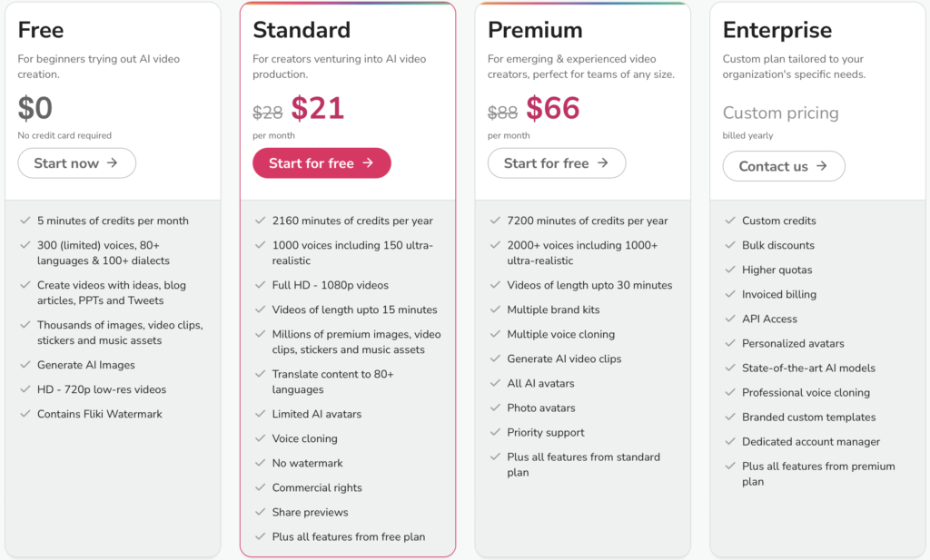Click the checkmark next to Priority support
The height and width of the screenshot is (560, 930).
pos(494,432)
